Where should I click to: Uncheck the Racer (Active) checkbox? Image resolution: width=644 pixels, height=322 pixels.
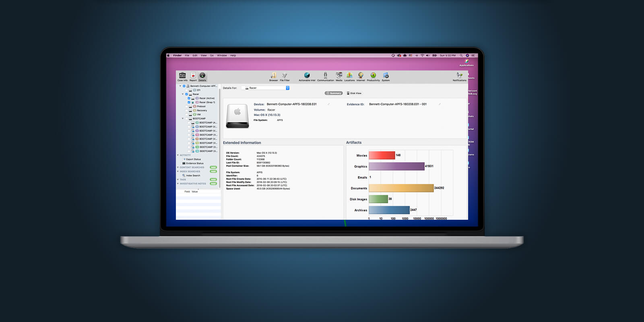(189, 98)
